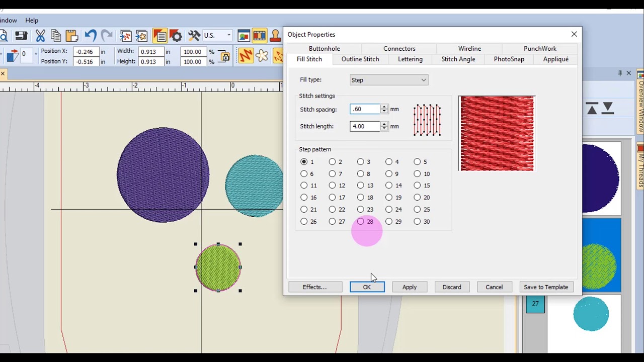644x362 pixels.
Task: Select the teal circle thumbnail in side panel
Action: click(x=591, y=314)
